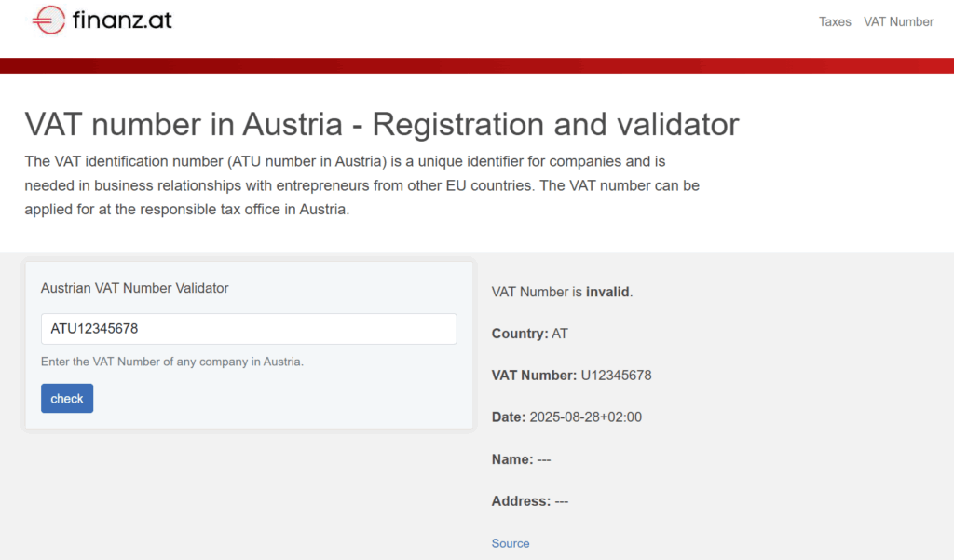Click the 'VAT Number is' result text
The width and height of the screenshot is (954, 560).
(x=537, y=292)
